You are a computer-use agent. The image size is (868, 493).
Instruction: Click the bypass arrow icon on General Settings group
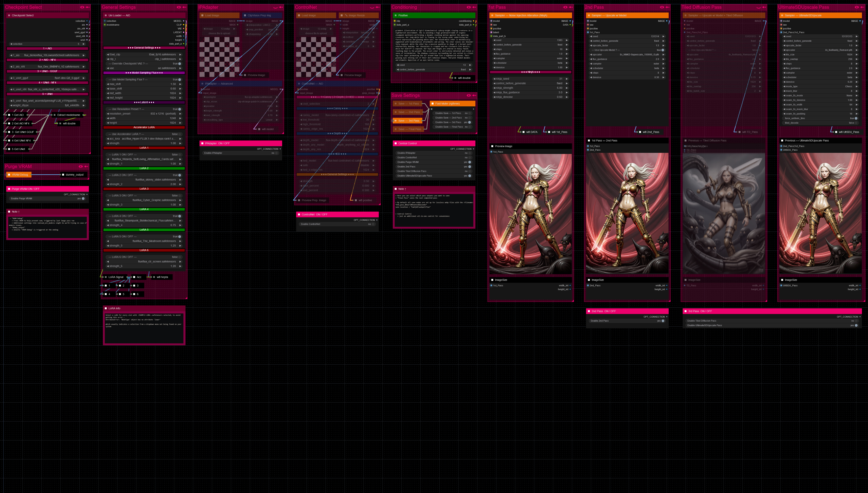(184, 7)
